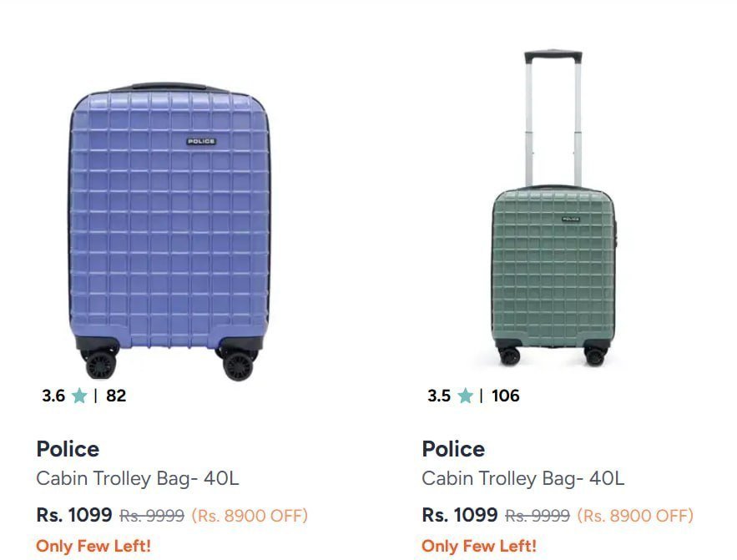This screenshot has width=737, height=560.
Task: Open the Police brand name under purple bag
Action: click(x=68, y=449)
